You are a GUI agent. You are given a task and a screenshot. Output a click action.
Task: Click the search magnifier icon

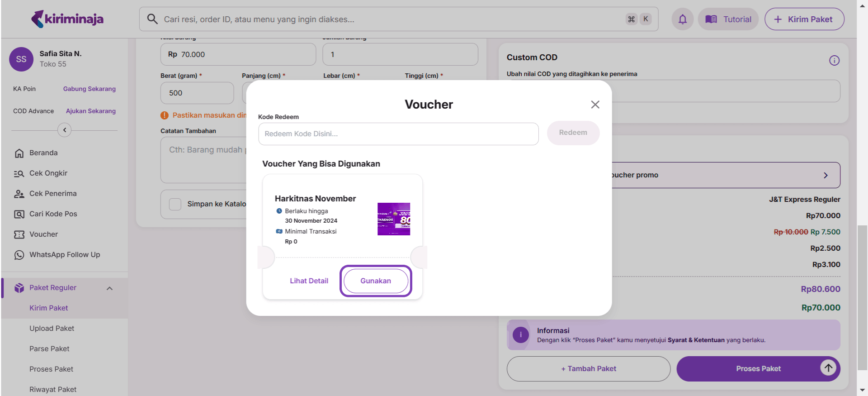(x=152, y=19)
